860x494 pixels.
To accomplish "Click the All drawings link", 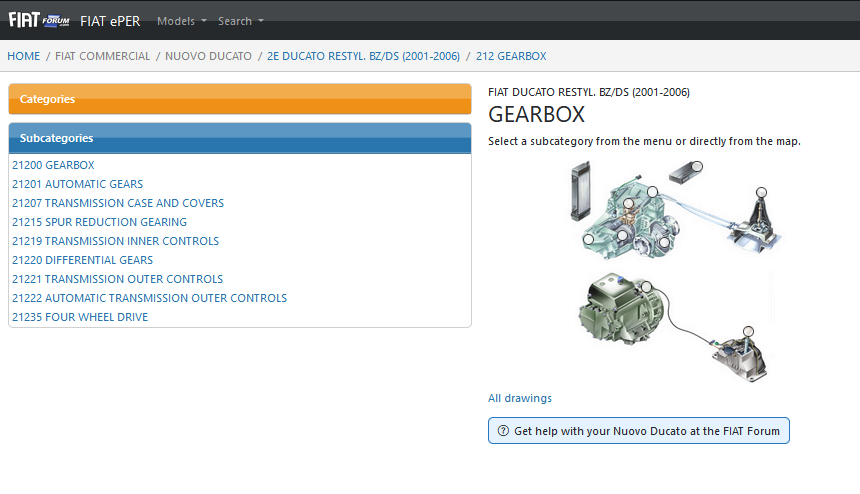I will click(520, 398).
